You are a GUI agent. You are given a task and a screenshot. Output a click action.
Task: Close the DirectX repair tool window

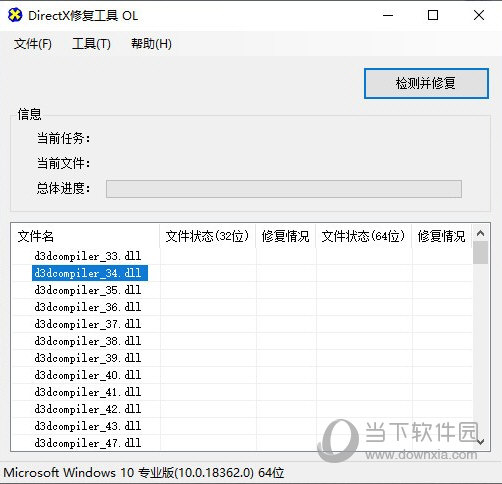[x=479, y=15]
